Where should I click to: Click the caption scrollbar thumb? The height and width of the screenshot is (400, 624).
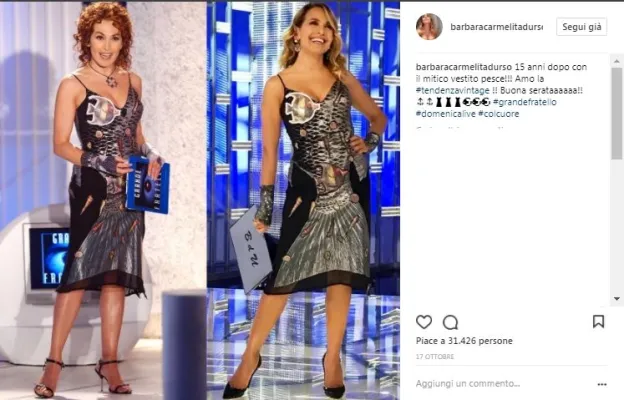pyautogui.click(x=617, y=113)
